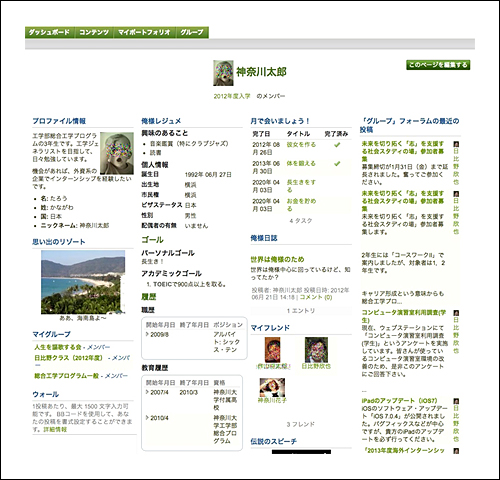Open the profile photo in プロファイル情報 section
Viewport: 500px width, 480px height.
pos(117,153)
